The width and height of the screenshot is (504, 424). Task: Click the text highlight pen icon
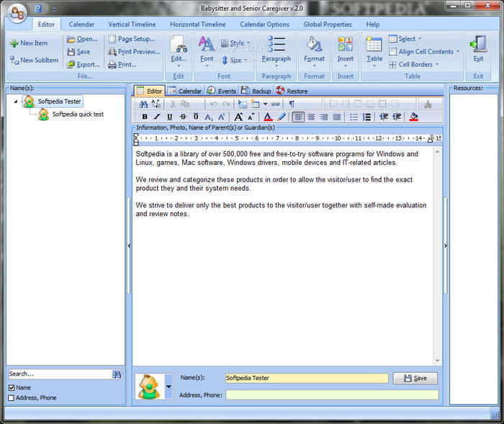(x=282, y=117)
